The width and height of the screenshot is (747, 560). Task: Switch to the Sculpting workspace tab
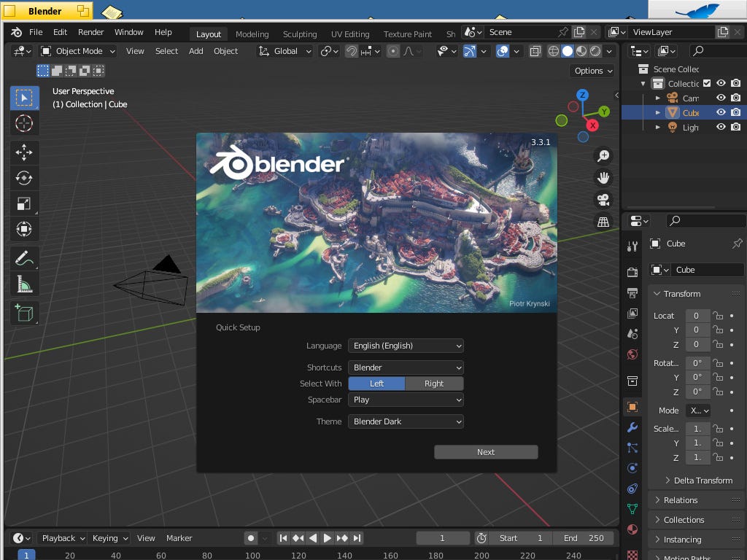tap(300, 34)
